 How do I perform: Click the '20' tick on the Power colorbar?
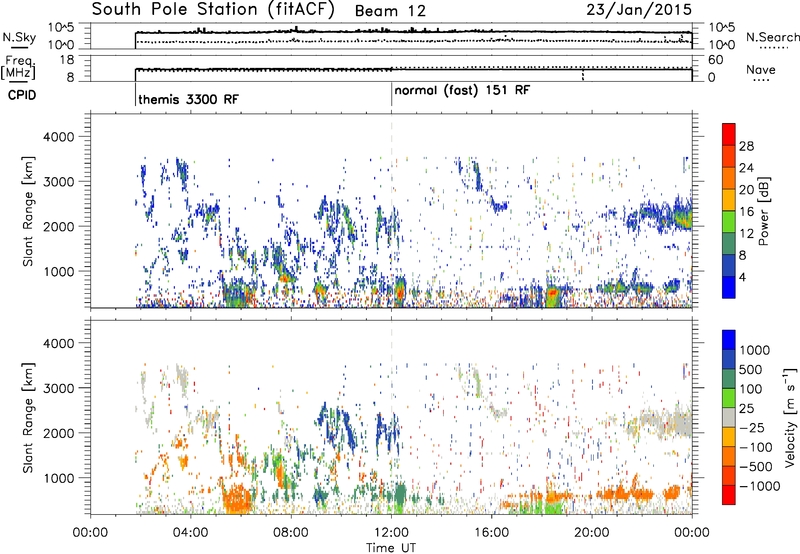pos(746,190)
